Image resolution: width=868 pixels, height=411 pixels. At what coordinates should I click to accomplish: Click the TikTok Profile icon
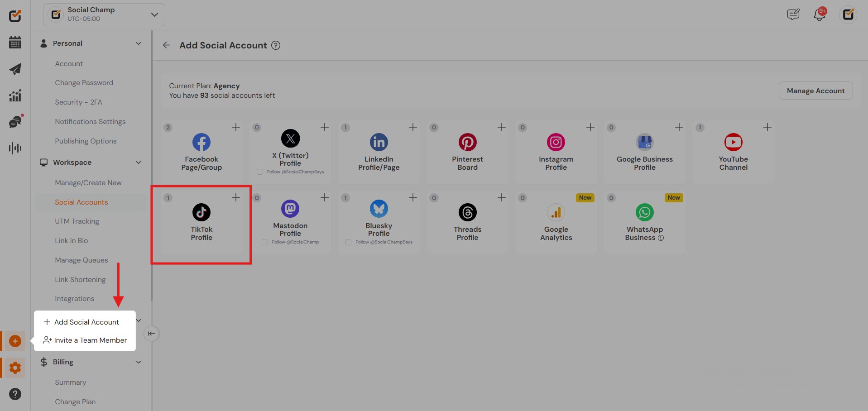(201, 212)
